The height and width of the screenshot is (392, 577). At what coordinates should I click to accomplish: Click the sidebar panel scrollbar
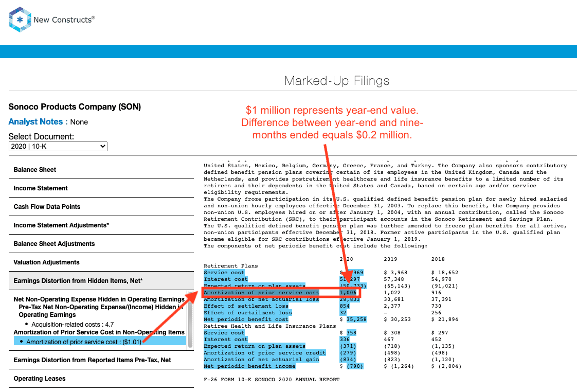pyautogui.click(x=190, y=319)
